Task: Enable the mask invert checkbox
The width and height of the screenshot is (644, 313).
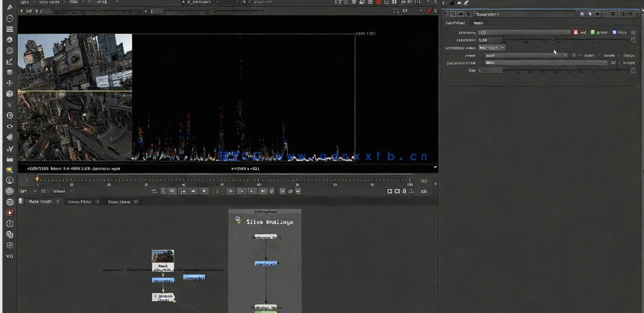Action: pos(598,55)
